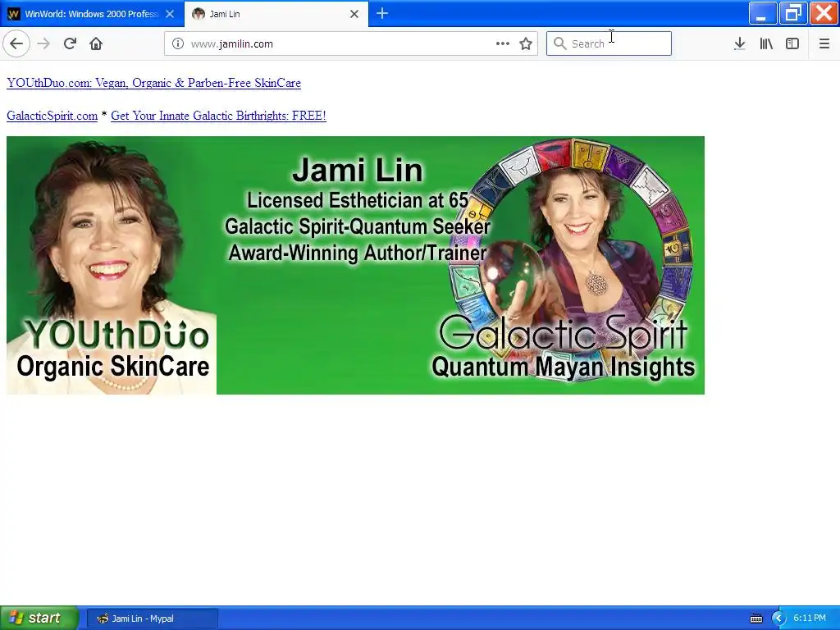Click the forward navigation arrow
The height and width of the screenshot is (630, 840).
(43, 43)
